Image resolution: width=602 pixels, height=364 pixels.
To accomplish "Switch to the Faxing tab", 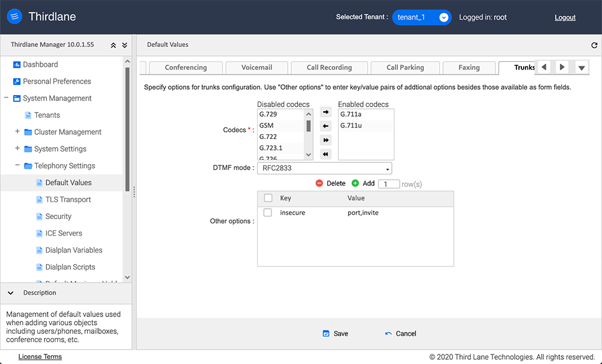I will (x=469, y=67).
